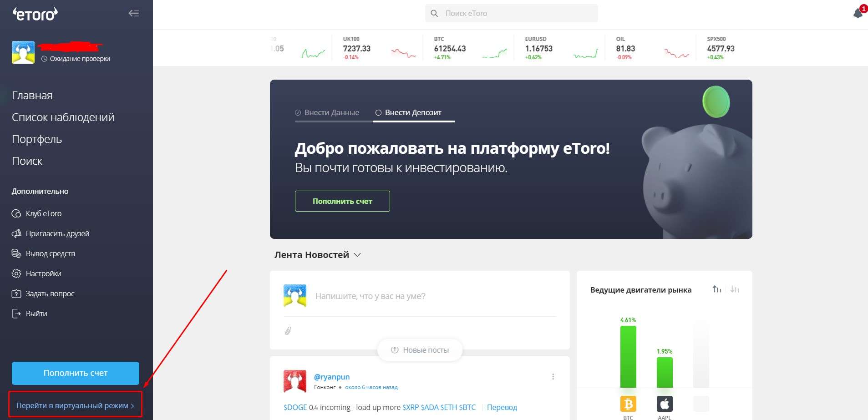Click the withdraw funds coins icon
This screenshot has width=868, height=420.
click(x=16, y=253)
